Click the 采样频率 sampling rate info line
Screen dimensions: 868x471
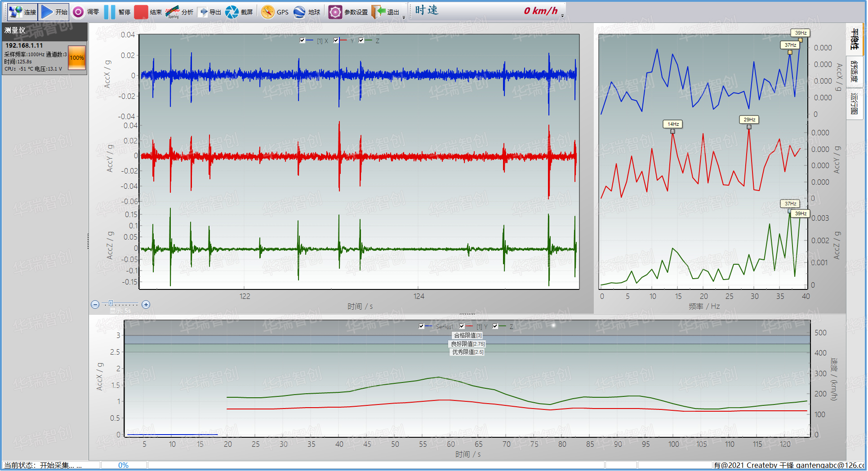36,54
